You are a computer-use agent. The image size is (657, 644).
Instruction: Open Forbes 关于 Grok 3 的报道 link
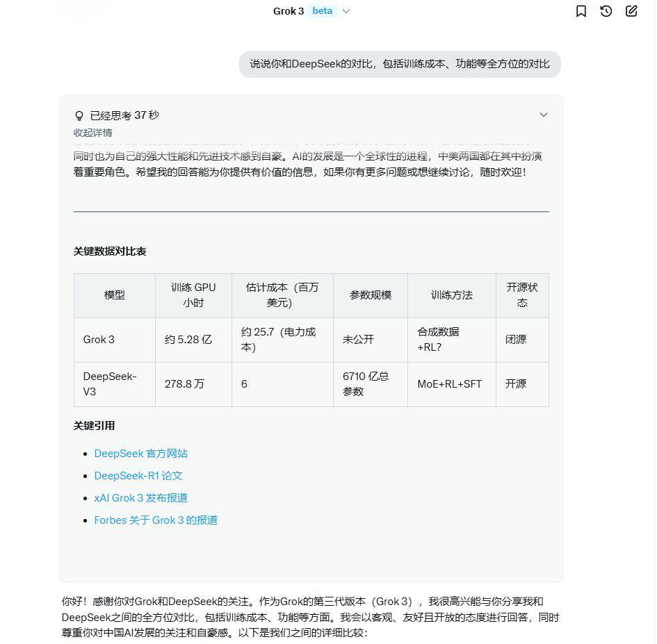156,520
